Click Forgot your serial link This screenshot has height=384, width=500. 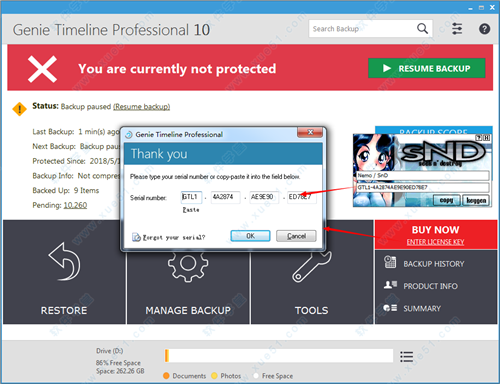(174, 237)
